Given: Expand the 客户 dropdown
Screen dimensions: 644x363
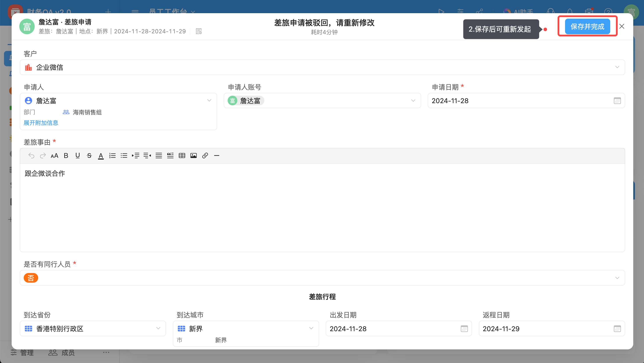Looking at the screenshot, I should [x=617, y=67].
